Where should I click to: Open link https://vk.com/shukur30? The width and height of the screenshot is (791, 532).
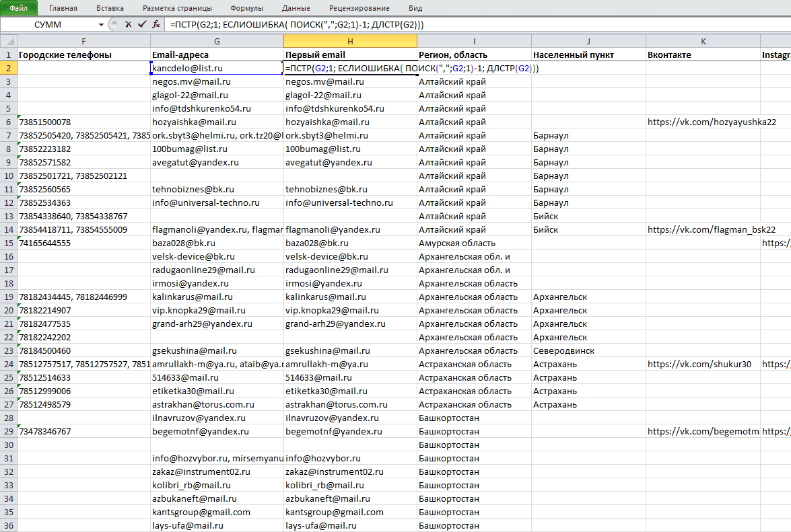(699, 364)
